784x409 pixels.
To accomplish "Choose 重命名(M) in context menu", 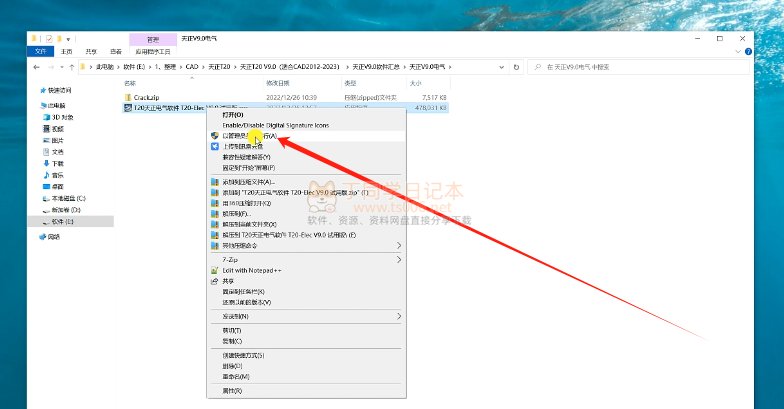I will [236, 376].
